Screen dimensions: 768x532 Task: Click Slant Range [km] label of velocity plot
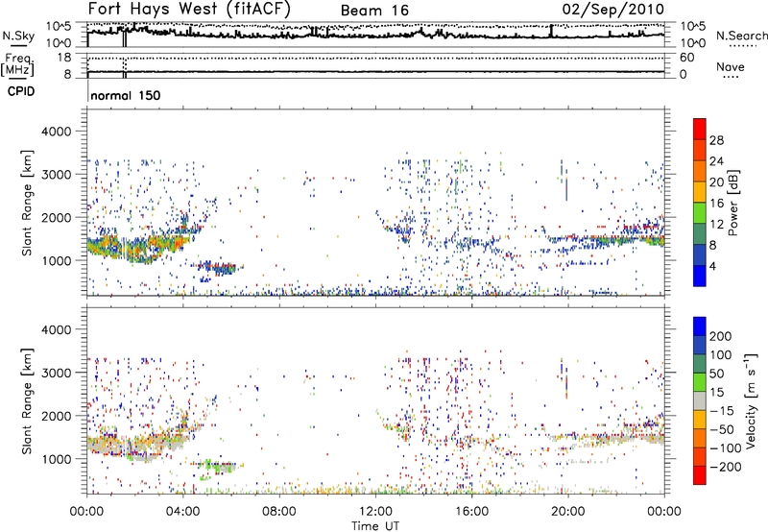pos(27,401)
